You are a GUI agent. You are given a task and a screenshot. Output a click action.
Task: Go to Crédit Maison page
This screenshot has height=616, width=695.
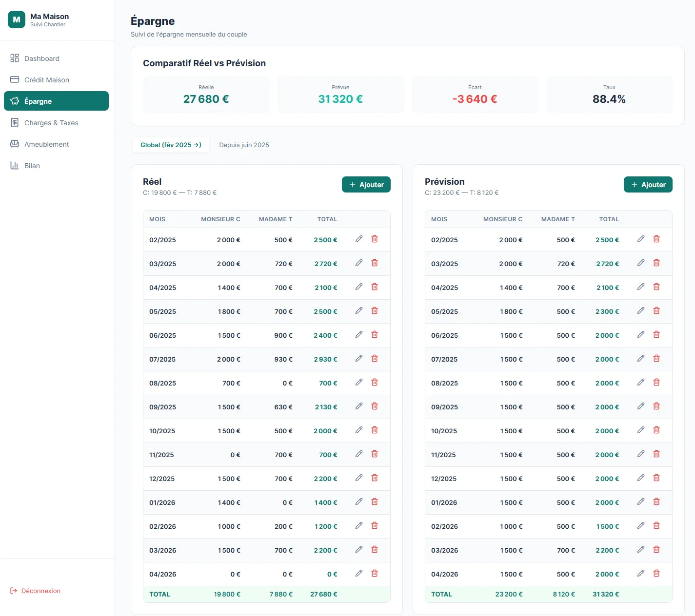[47, 80]
